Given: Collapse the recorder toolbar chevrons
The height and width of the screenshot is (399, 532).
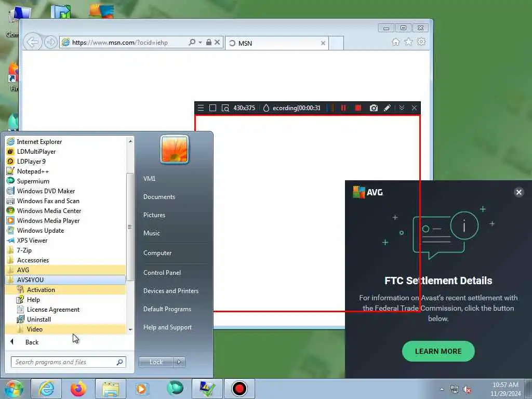Looking at the screenshot, I should click(x=402, y=108).
